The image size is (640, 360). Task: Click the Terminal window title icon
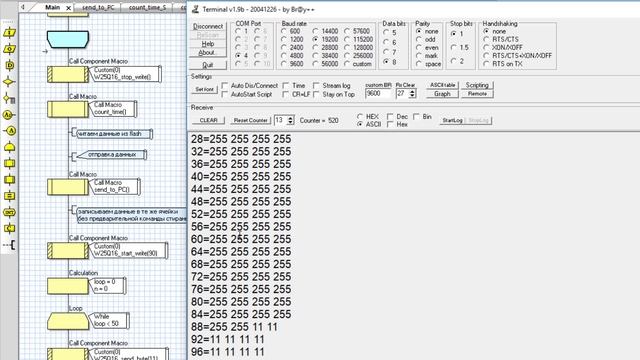click(196, 9)
